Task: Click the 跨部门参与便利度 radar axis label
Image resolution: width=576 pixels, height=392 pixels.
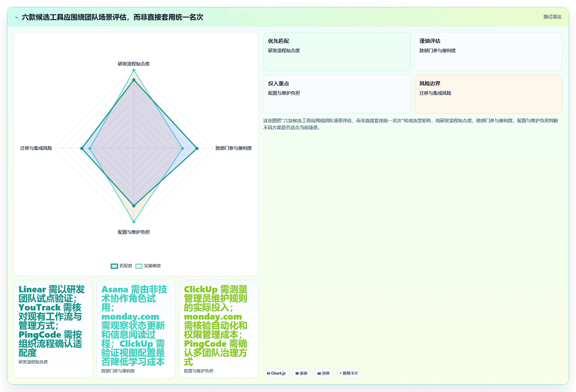Action: click(x=233, y=148)
